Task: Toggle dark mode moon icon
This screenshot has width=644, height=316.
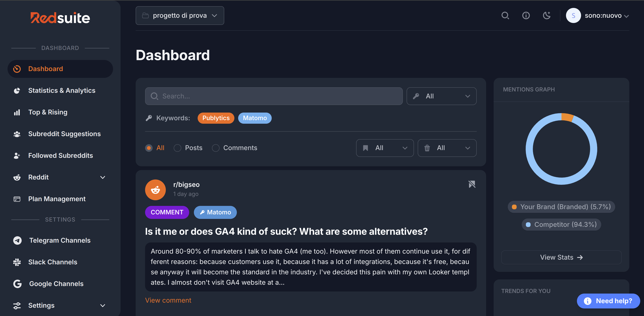Action: click(547, 15)
